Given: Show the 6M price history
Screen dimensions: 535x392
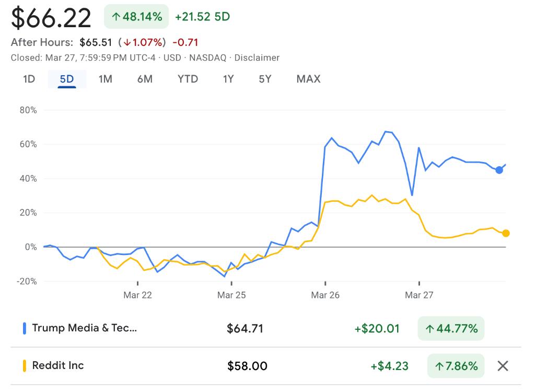Looking at the screenshot, I should pos(145,79).
